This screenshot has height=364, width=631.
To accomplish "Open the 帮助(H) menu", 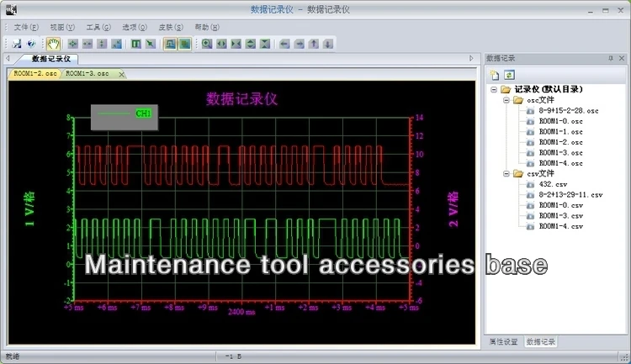I will click(207, 28).
